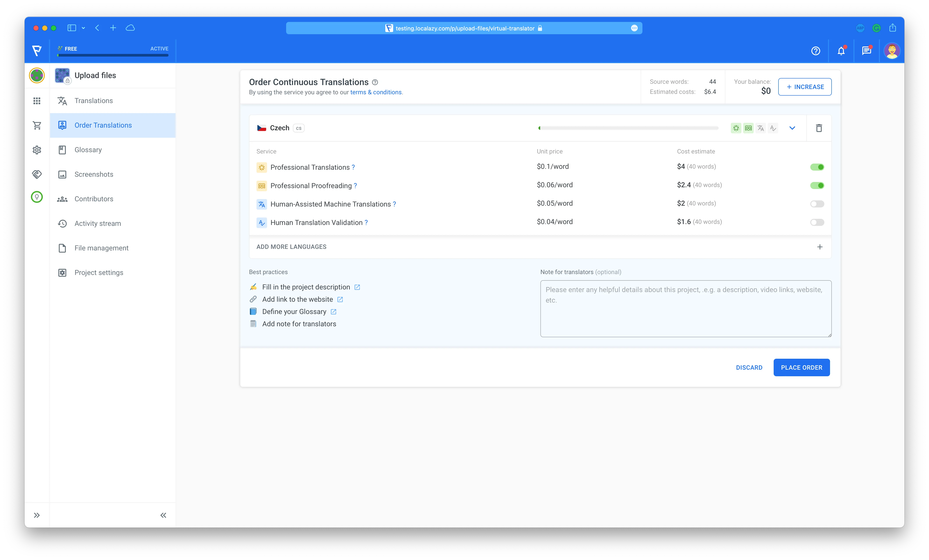Switch to the Glossary section

tap(88, 150)
